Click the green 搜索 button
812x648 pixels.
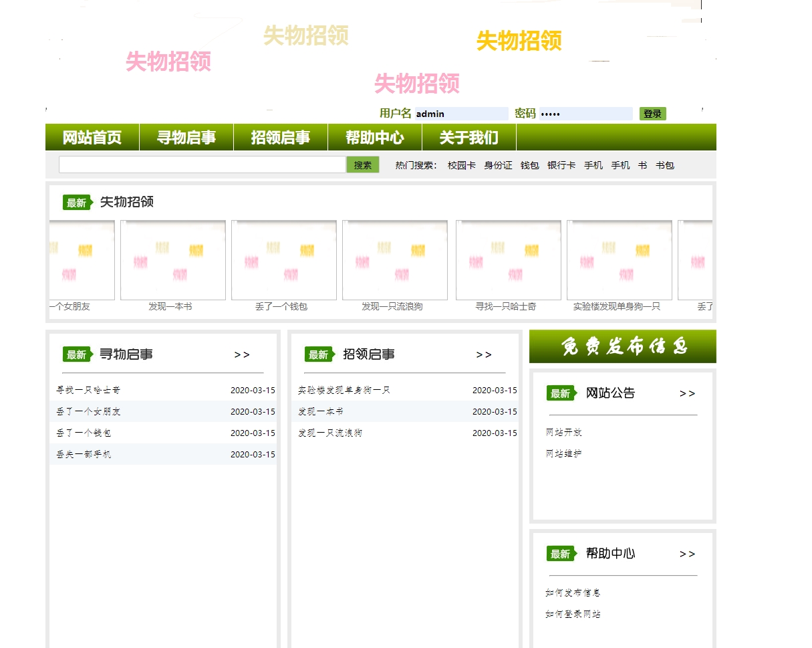click(x=362, y=165)
